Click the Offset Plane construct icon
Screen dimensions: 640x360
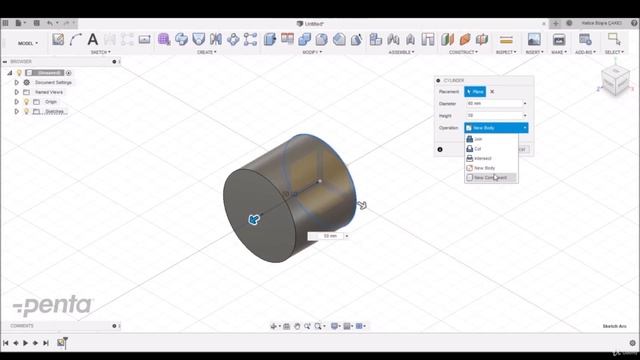click(447, 39)
